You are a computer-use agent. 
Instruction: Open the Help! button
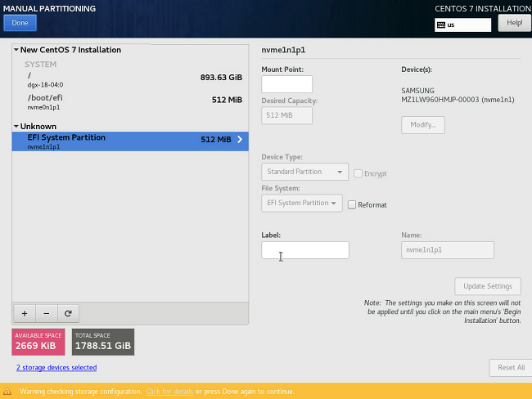coord(514,23)
